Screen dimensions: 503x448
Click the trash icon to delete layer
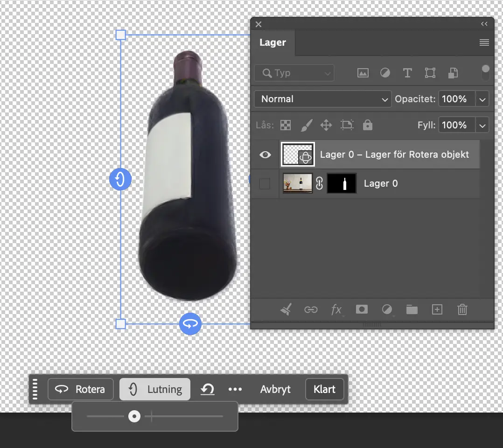[x=462, y=309]
